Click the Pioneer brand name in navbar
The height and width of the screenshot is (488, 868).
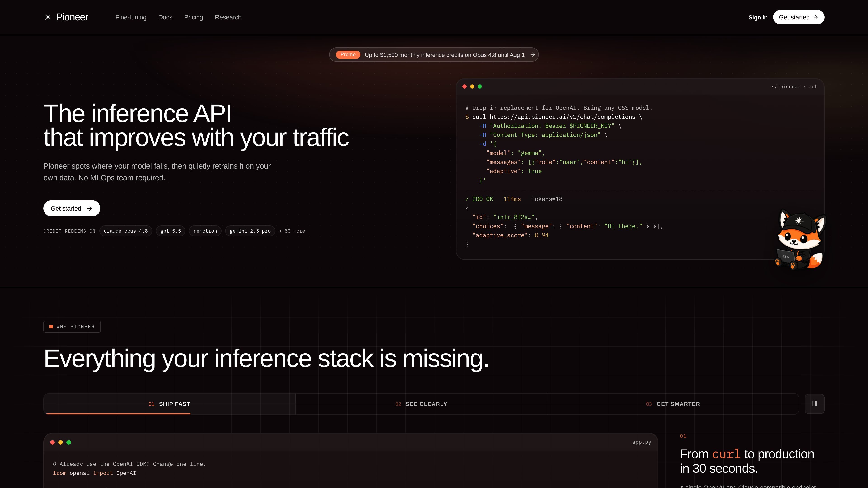click(x=72, y=17)
